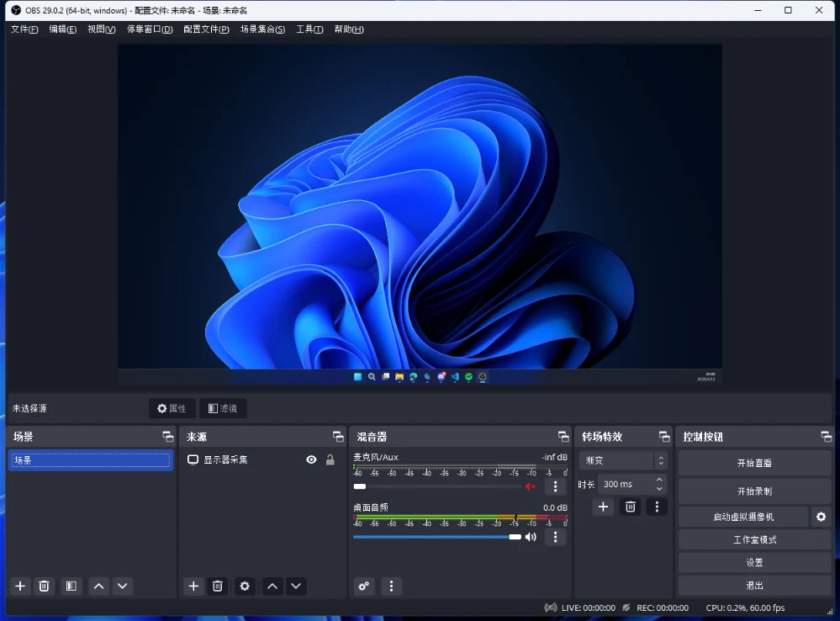
Task: Open advanced audio properties gear in mixer
Action: click(x=364, y=586)
